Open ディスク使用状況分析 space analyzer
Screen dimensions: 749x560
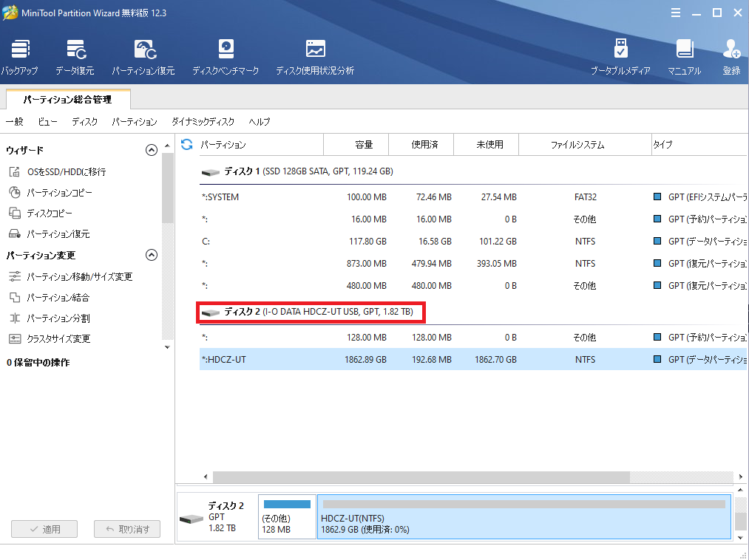click(315, 58)
